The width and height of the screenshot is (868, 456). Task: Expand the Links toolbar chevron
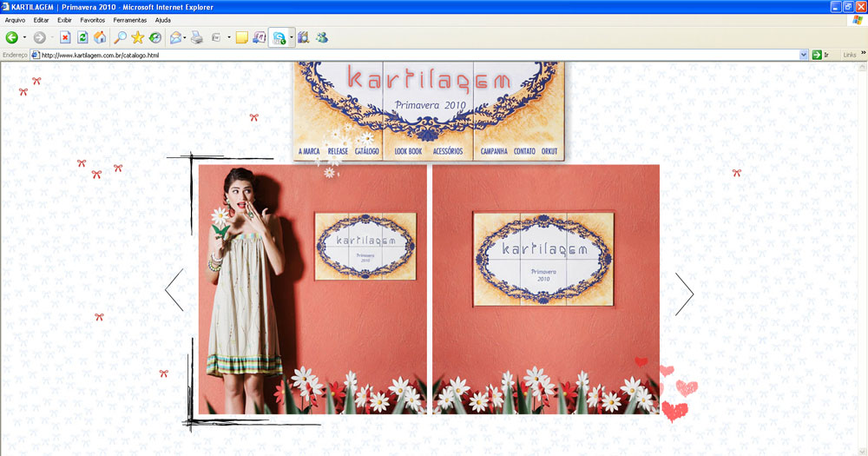[863, 53]
